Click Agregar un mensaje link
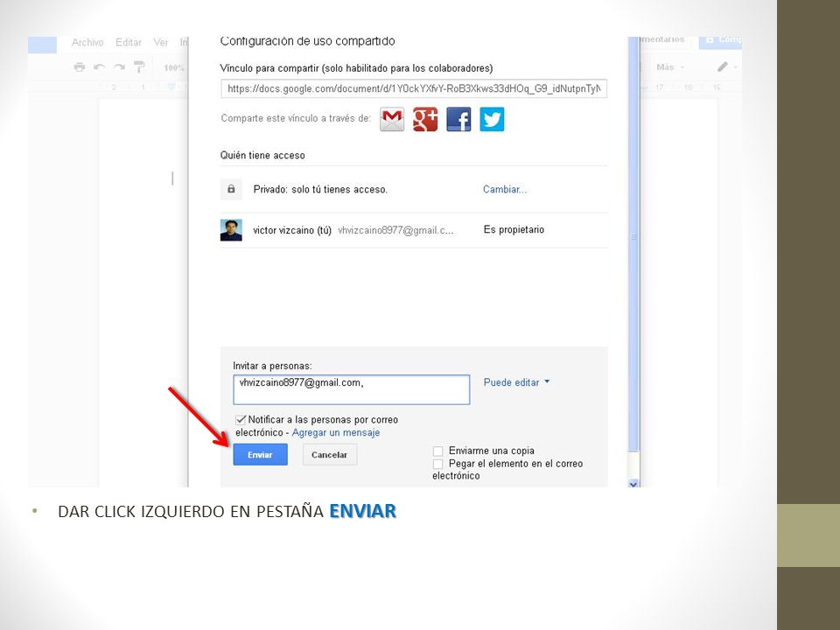This screenshot has height=630, width=840. [336, 432]
